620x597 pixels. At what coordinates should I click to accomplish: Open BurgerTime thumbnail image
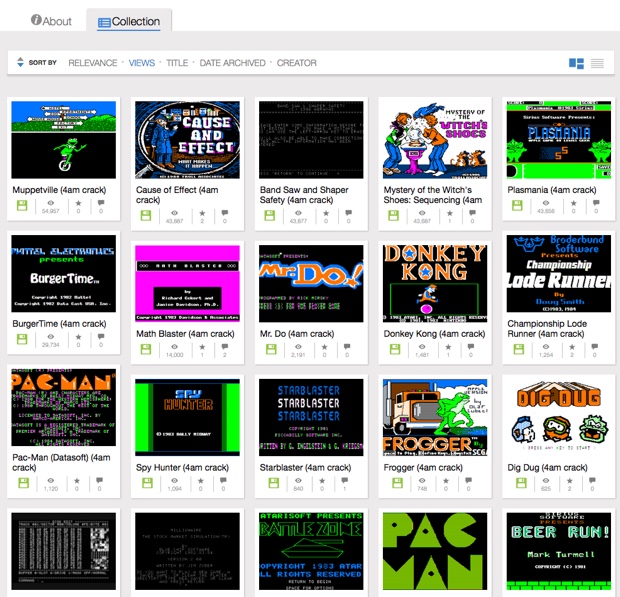click(x=64, y=274)
